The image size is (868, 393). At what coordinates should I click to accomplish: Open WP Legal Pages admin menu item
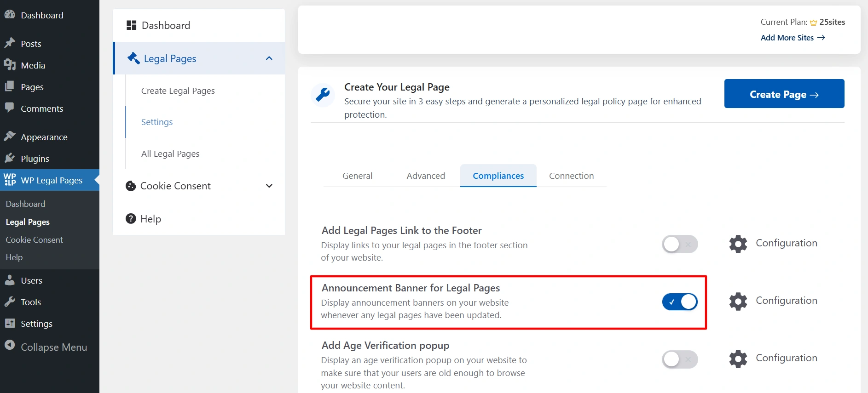click(50, 180)
